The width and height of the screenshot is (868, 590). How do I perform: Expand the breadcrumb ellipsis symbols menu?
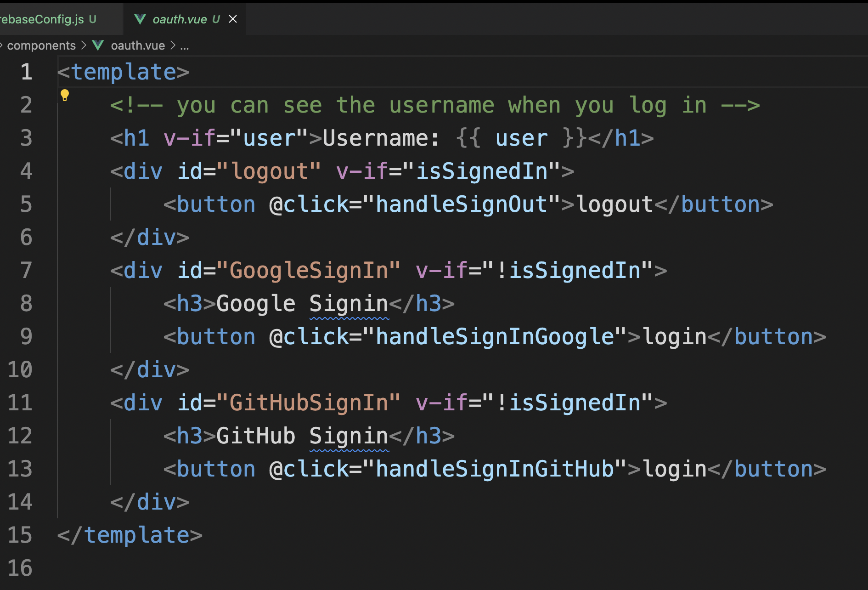pos(185,46)
